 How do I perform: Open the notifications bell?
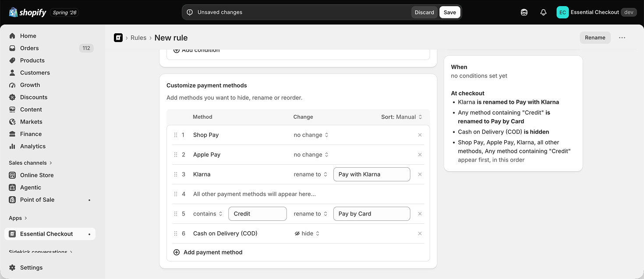coord(543,12)
